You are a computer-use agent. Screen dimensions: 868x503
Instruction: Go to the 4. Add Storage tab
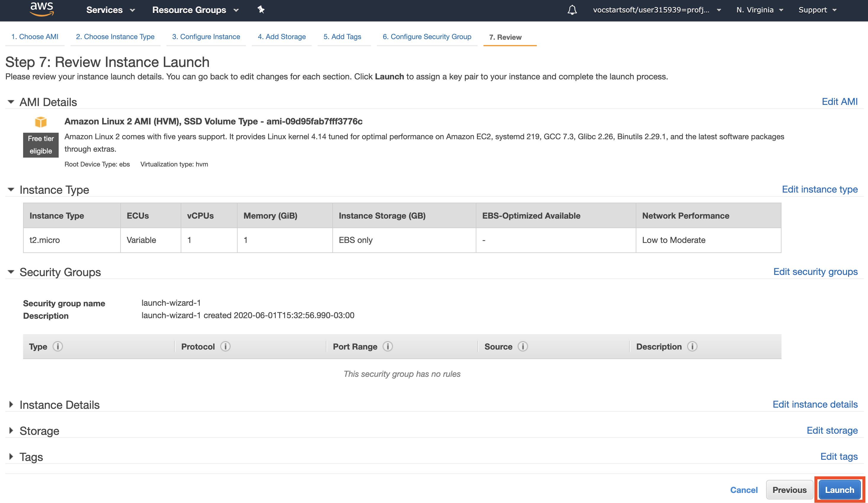point(281,36)
